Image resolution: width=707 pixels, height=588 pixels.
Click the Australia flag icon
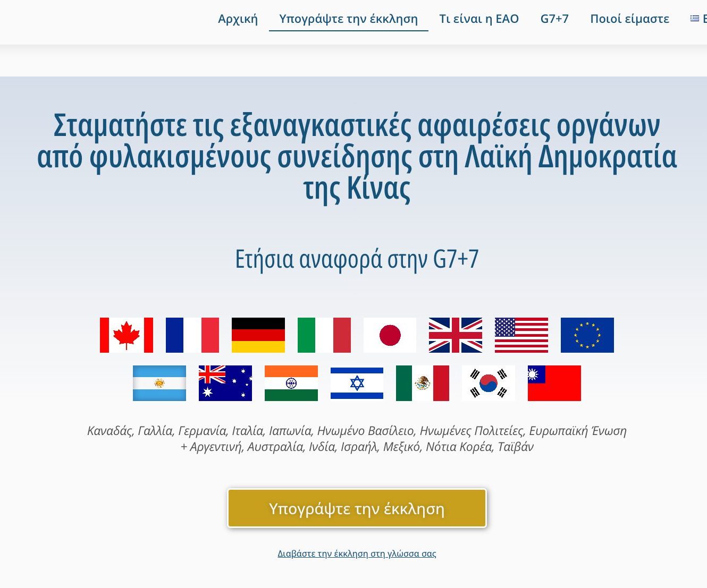[x=225, y=383]
